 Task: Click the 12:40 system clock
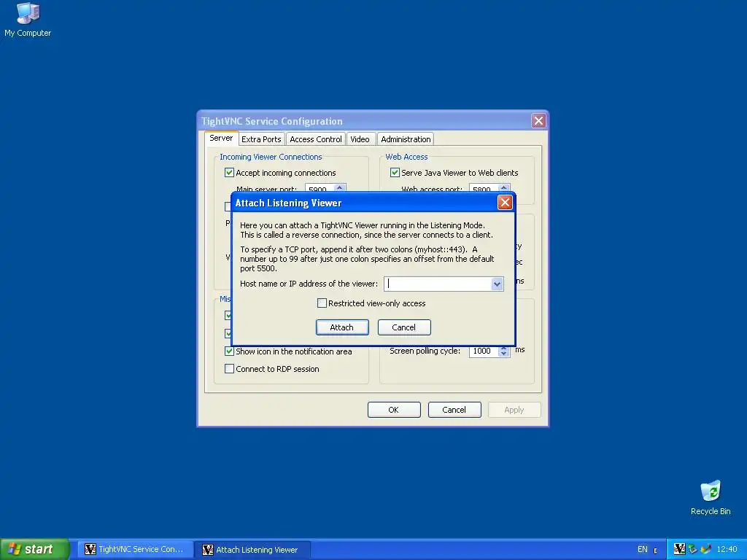[727, 549]
